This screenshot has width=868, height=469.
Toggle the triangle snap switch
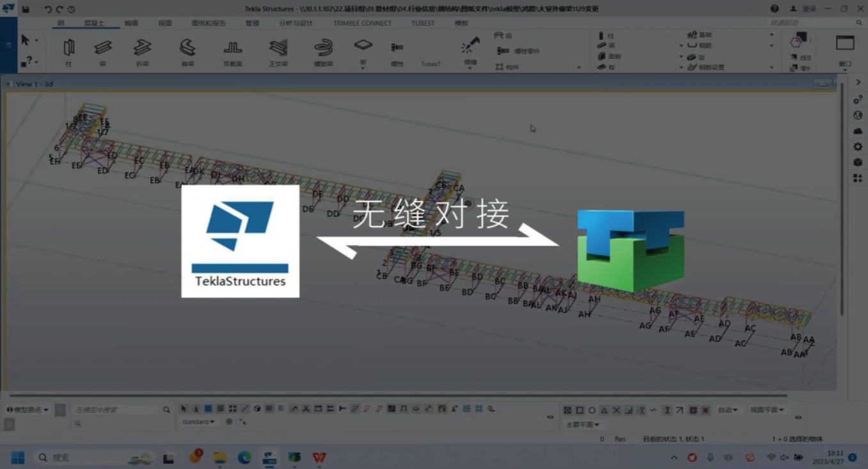click(x=604, y=410)
